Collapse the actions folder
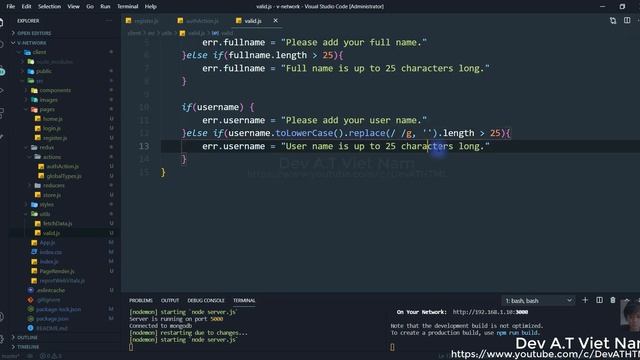The height and width of the screenshot is (360, 640). (x=52, y=157)
